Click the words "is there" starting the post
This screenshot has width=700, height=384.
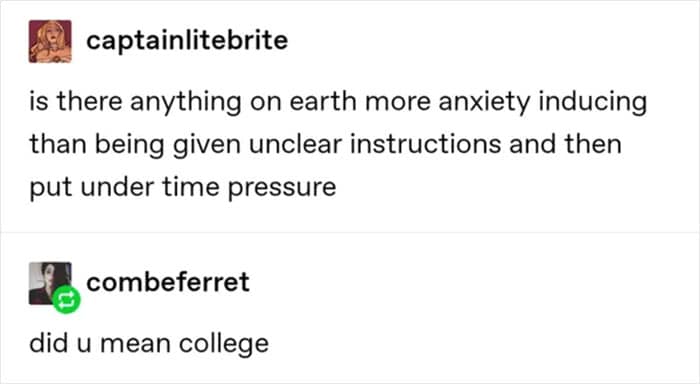(x=76, y=101)
